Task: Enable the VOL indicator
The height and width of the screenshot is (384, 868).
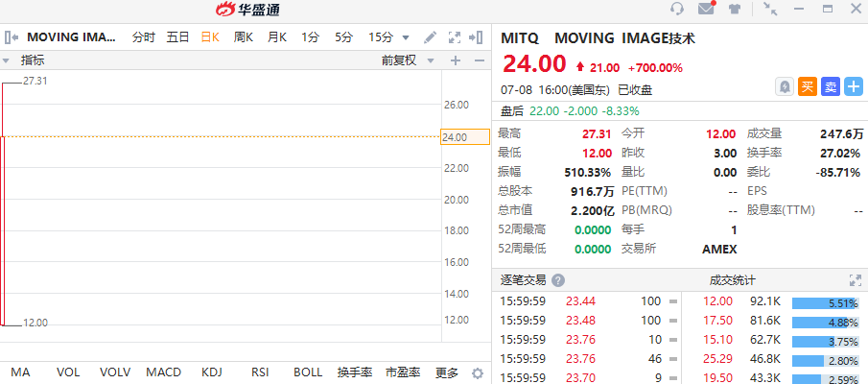Action: 69,372
